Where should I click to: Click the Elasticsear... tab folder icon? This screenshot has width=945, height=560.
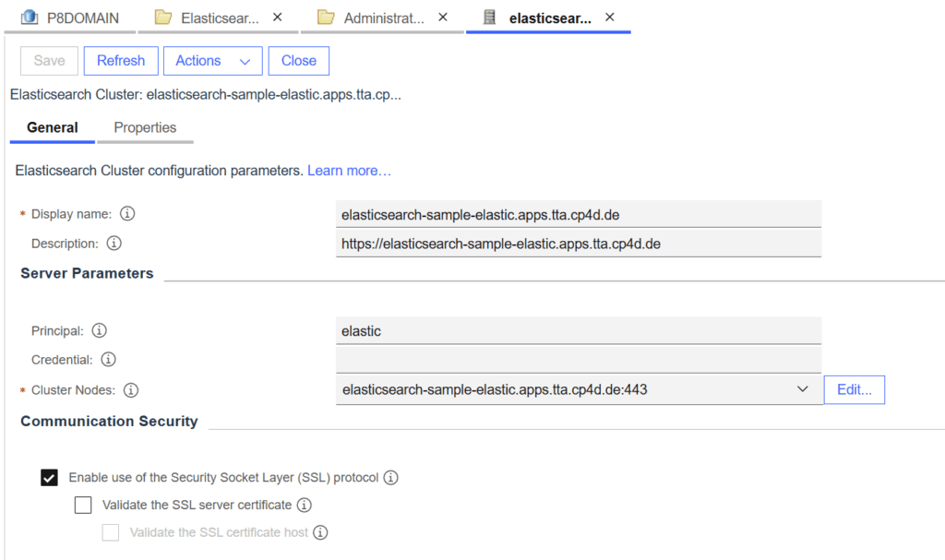pos(163,18)
